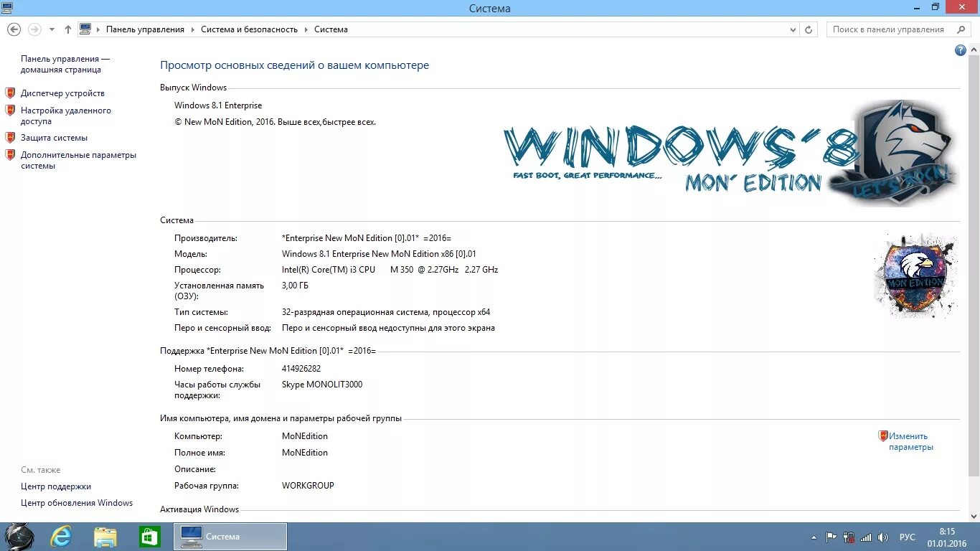The width and height of the screenshot is (980, 551).
Task: Go back with the Back arrow button
Action: pos(14,29)
